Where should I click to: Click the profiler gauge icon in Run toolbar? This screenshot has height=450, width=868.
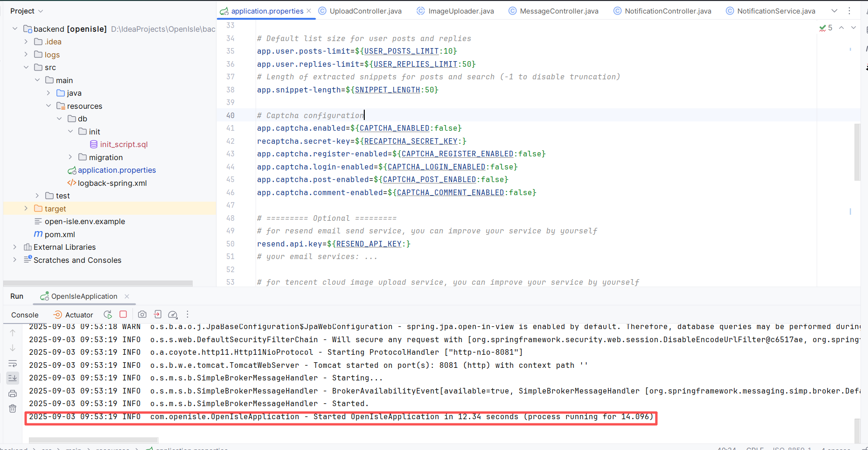tap(173, 315)
